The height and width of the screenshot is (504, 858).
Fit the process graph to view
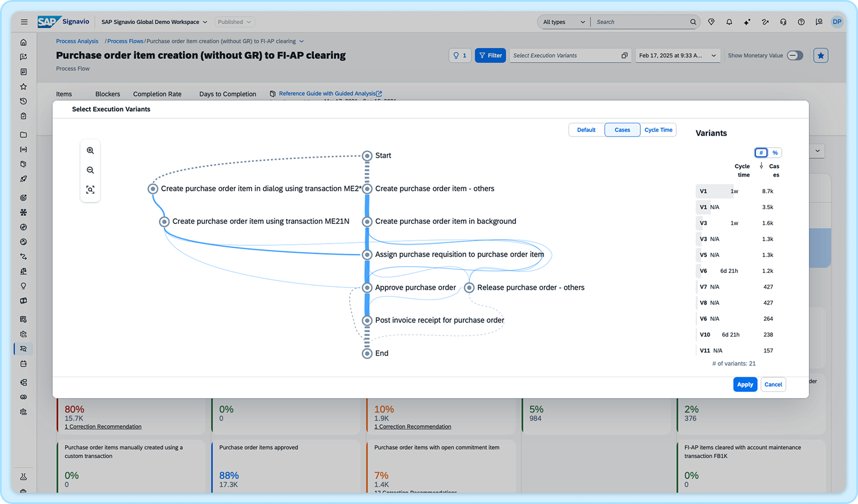(x=90, y=190)
